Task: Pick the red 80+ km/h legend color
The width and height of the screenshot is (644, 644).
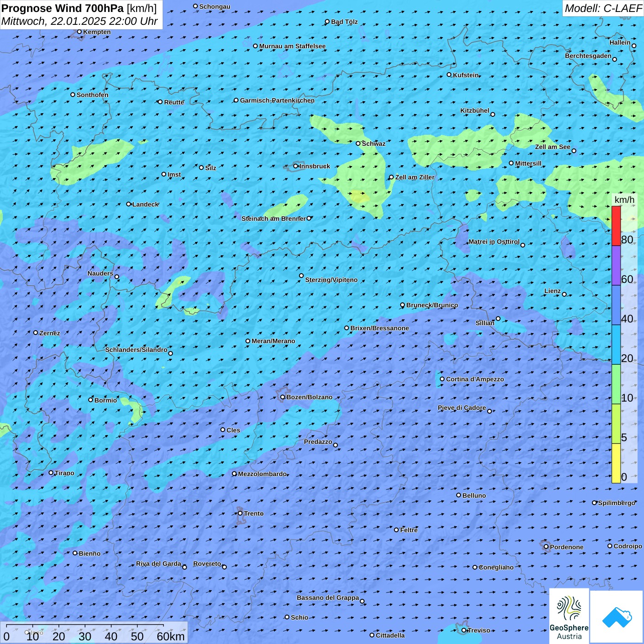Action: coord(616,226)
